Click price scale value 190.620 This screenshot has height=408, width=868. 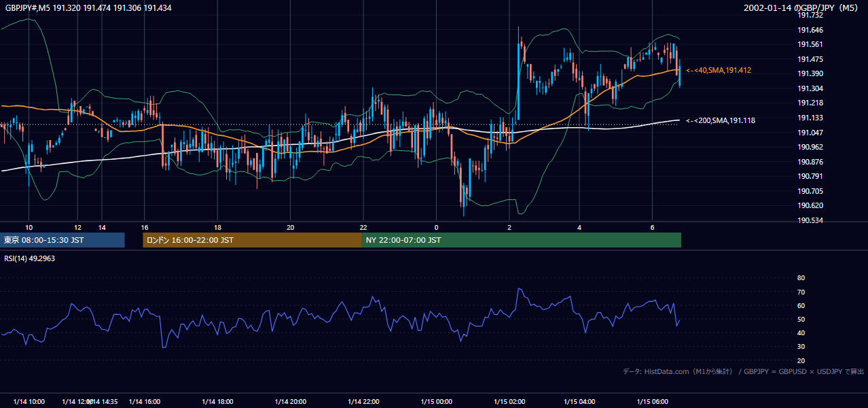pos(811,205)
